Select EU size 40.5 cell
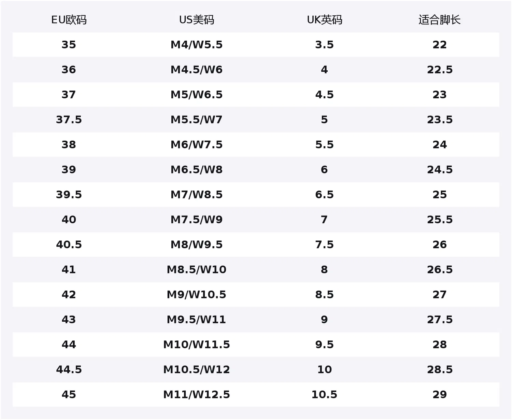512x420 pixels. click(x=69, y=244)
